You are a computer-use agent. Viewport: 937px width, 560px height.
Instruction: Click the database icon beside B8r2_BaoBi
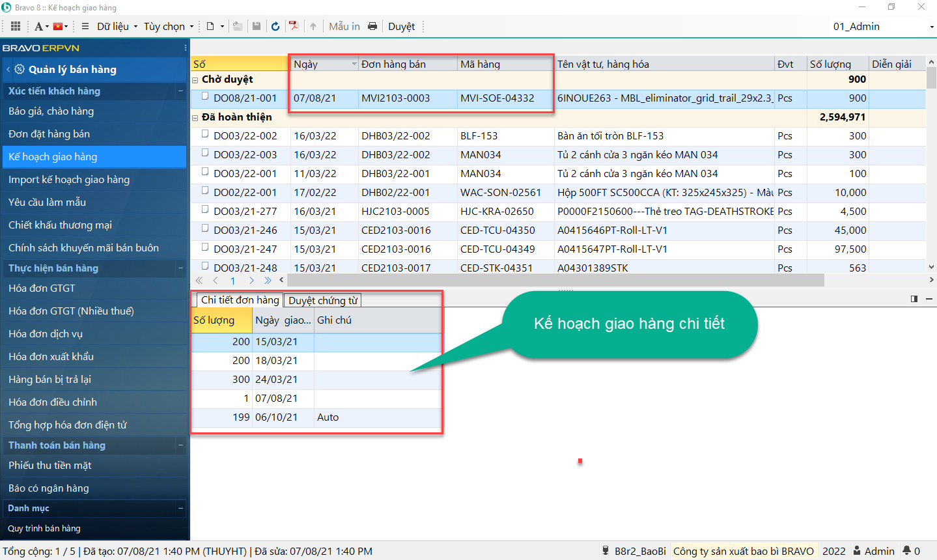(x=606, y=551)
